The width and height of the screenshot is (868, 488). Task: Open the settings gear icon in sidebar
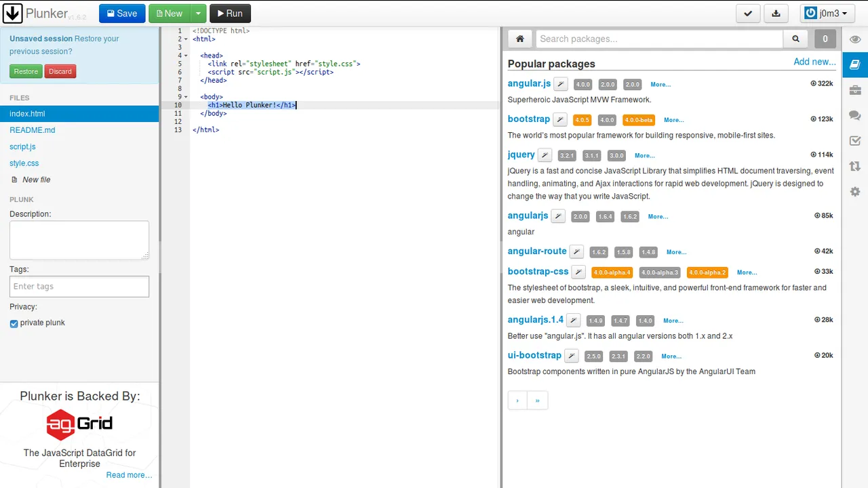855,192
